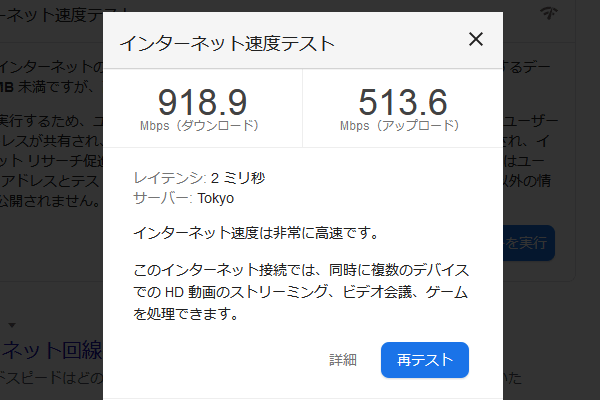Click the HD 動画のストリーミング description paragraph
The height and width of the screenshot is (400, 600).
301,292
